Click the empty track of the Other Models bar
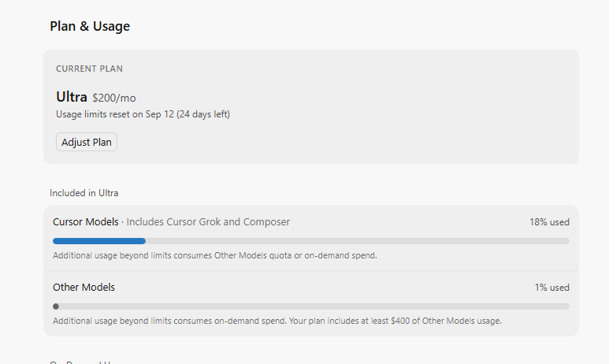The width and height of the screenshot is (609, 364). pyautogui.click(x=314, y=306)
